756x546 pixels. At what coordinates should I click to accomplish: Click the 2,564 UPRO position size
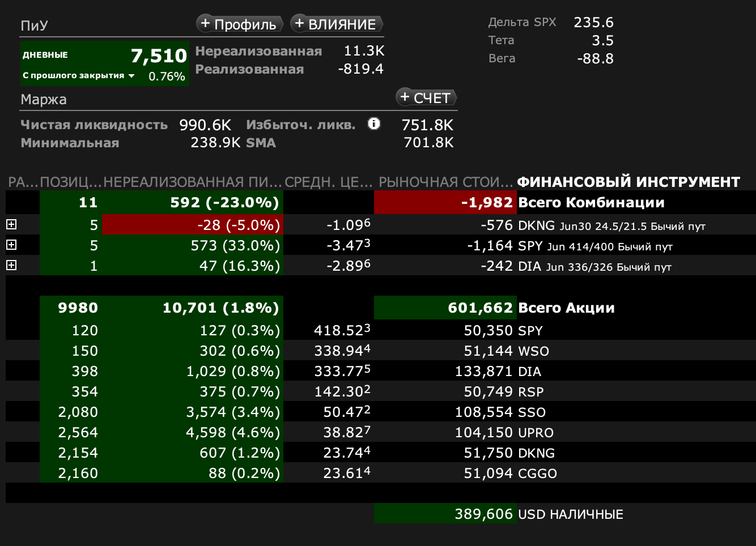point(78,432)
